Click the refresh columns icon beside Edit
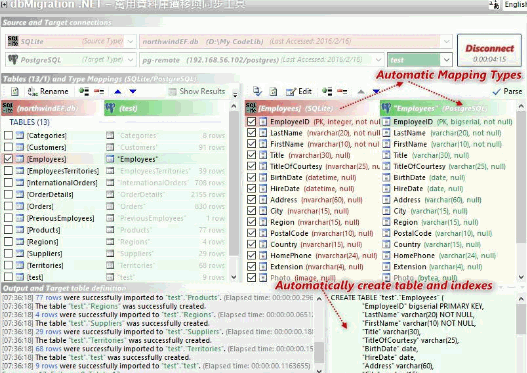This screenshot has height=373, width=527. click(274, 91)
